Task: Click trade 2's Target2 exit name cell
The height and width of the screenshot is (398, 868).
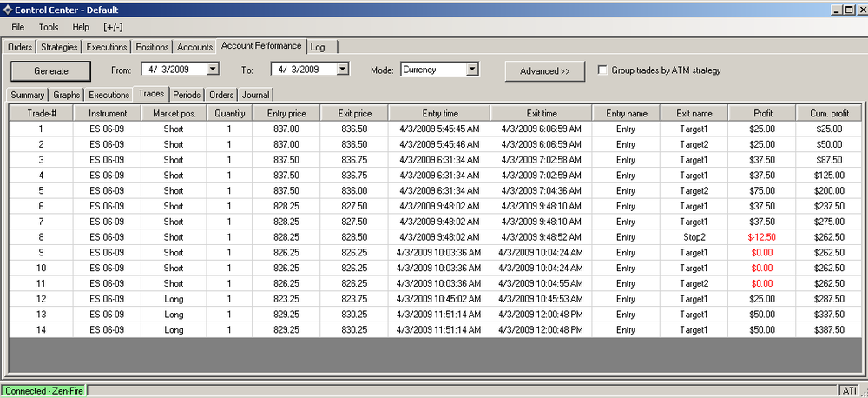Action: click(x=694, y=144)
